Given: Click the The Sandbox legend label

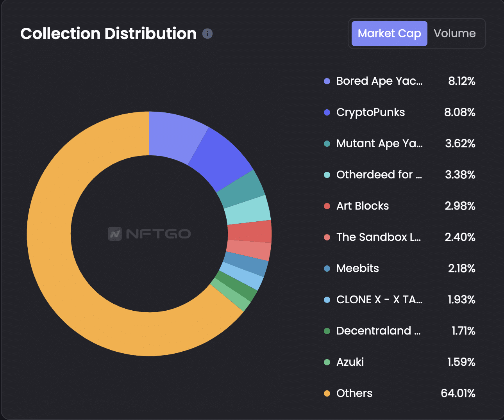Looking at the screenshot, I should [378, 238].
